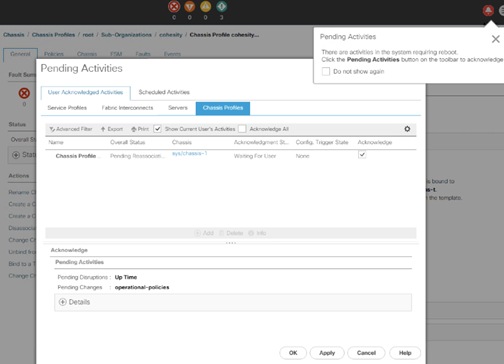Open the General tab in background window
Screen dimensions: 504x364
coord(20,54)
